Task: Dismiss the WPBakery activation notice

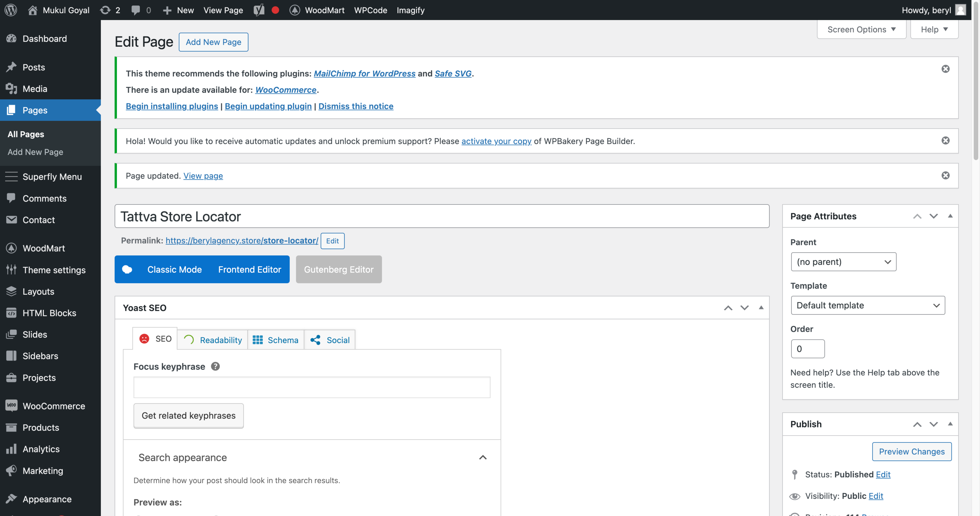Action: [x=945, y=141]
